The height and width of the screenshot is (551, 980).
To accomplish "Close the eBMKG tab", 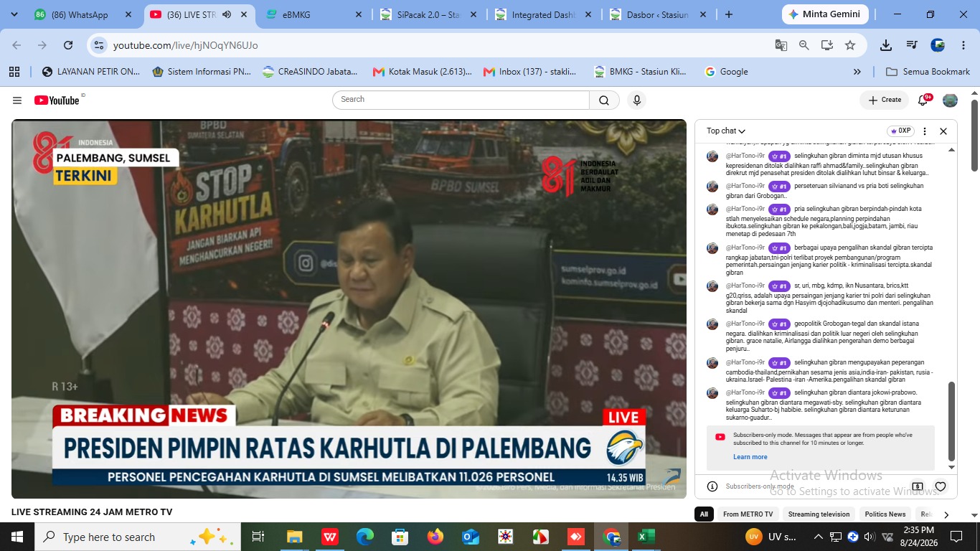I will pos(358,14).
